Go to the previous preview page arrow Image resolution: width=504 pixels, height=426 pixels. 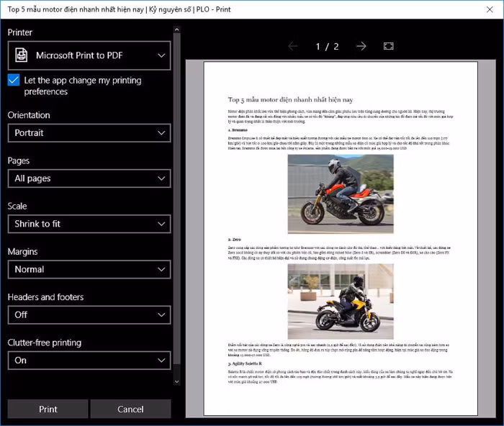tap(293, 46)
